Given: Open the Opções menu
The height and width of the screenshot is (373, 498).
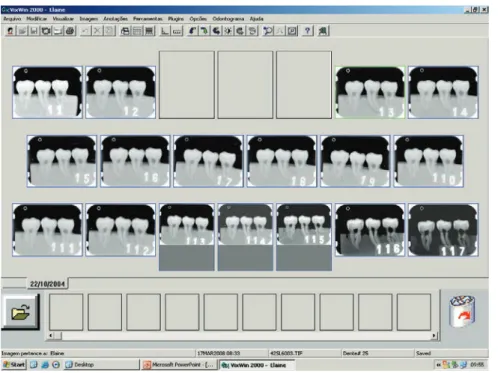Looking at the screenshot, I should (198, 19).
